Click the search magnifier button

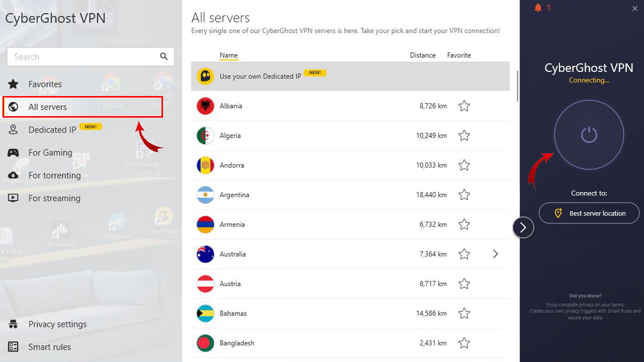point(164,56)
